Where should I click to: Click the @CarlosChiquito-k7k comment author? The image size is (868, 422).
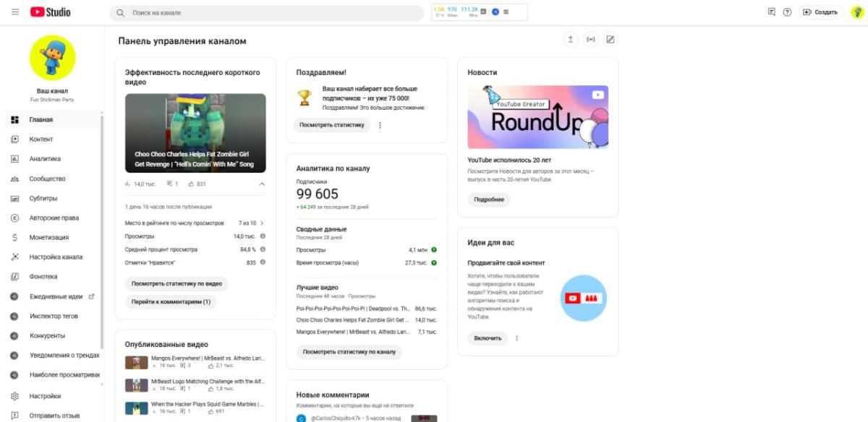point(334,418)
